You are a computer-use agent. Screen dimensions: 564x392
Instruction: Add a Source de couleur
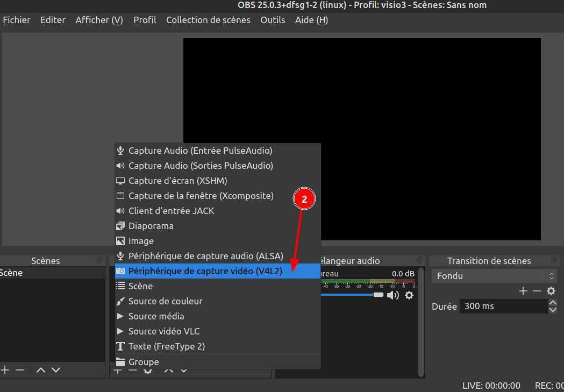point(218,301)
